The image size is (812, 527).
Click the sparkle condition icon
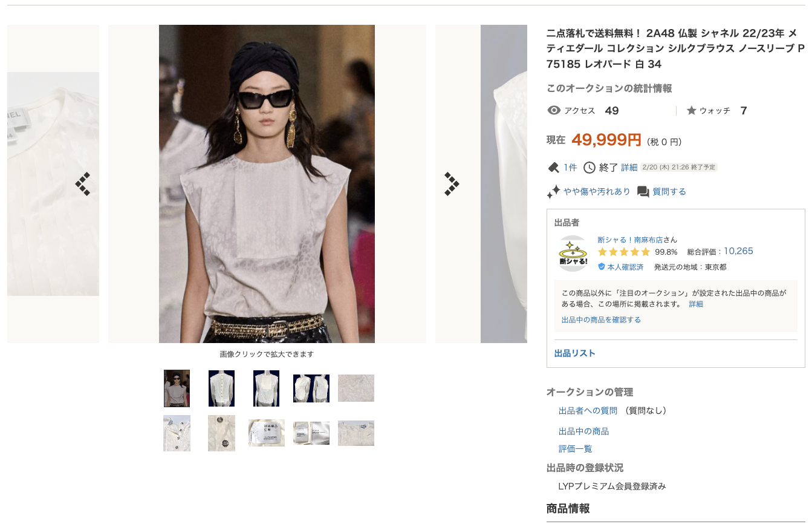[553, 192]
